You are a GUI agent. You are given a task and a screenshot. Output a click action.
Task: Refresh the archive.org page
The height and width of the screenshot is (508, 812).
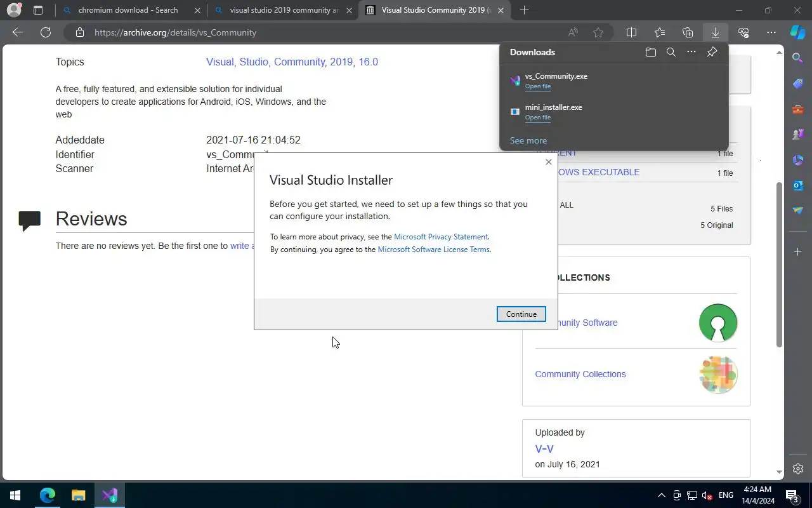tap(46, 32)
